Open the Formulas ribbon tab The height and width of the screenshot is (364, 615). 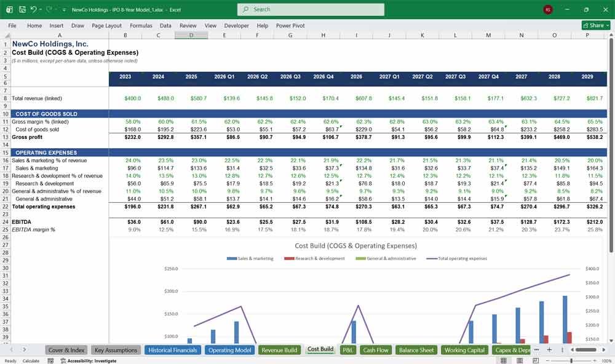click(x=141, y=25)
